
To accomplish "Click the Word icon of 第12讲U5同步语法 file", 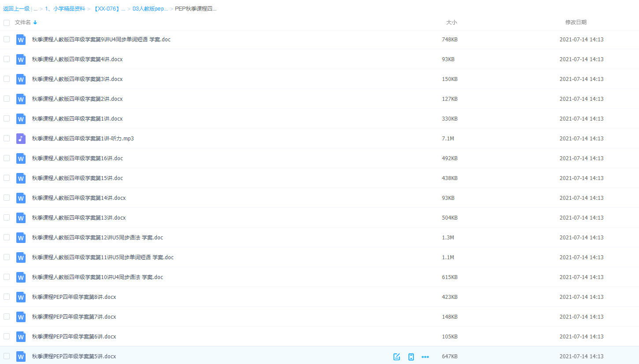I will 21,238.
